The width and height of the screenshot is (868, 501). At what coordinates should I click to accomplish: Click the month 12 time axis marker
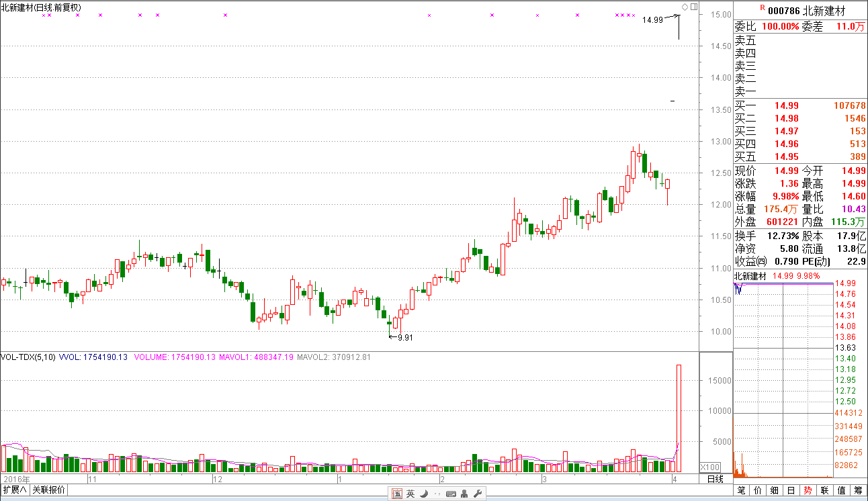tap(217, 480)
